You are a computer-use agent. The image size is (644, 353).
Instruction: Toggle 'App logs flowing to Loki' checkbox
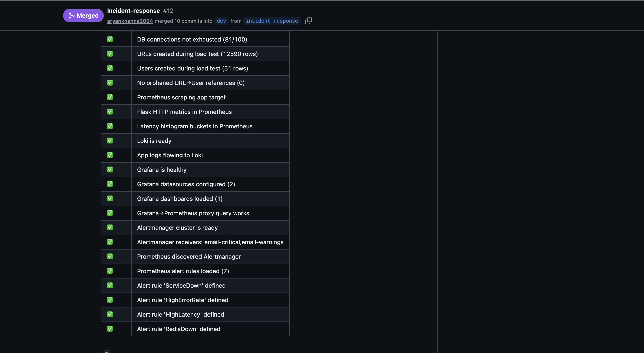pyautogui.click(x=110, y=155)
